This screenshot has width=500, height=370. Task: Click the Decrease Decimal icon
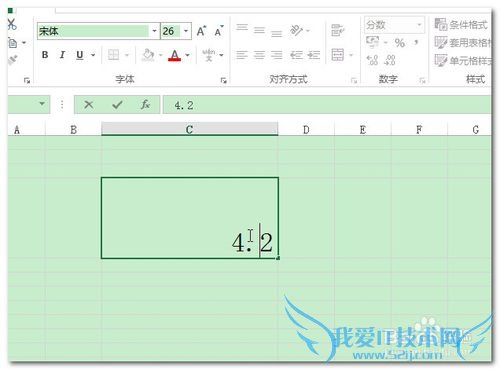pos(390,60)
